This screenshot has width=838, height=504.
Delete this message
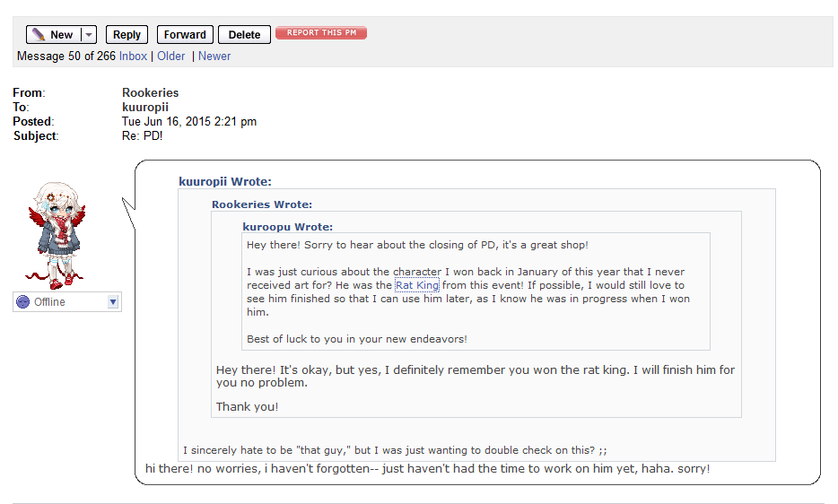(244, 35)
